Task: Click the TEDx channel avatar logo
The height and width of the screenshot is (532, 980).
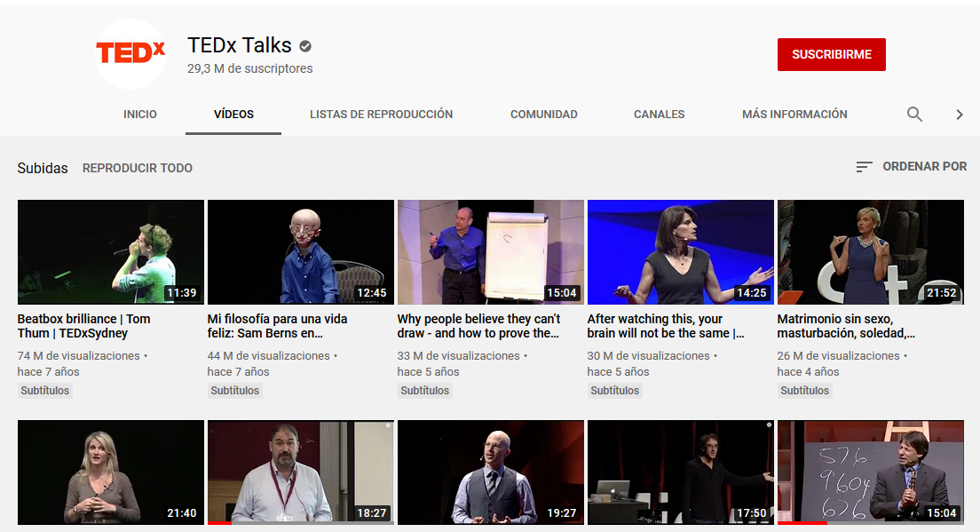Action: point(130,54)
